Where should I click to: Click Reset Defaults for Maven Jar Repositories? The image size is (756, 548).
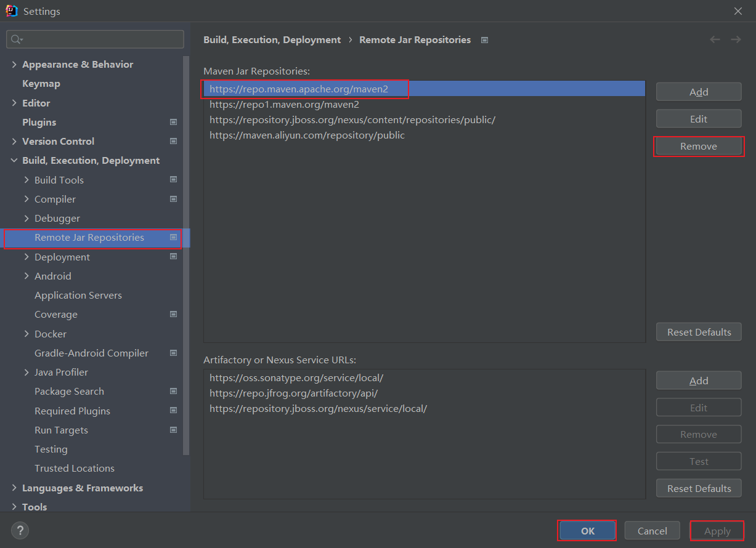(698, 332)
